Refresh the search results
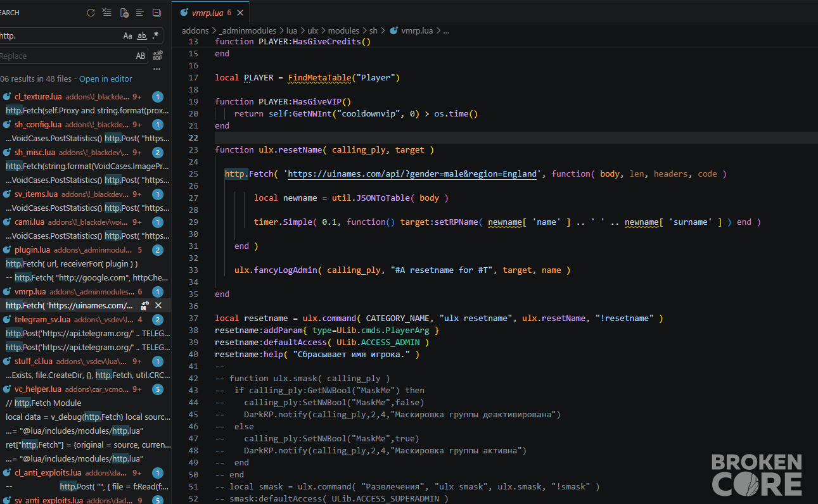The image size is (818, 504). tap(91, 12)
